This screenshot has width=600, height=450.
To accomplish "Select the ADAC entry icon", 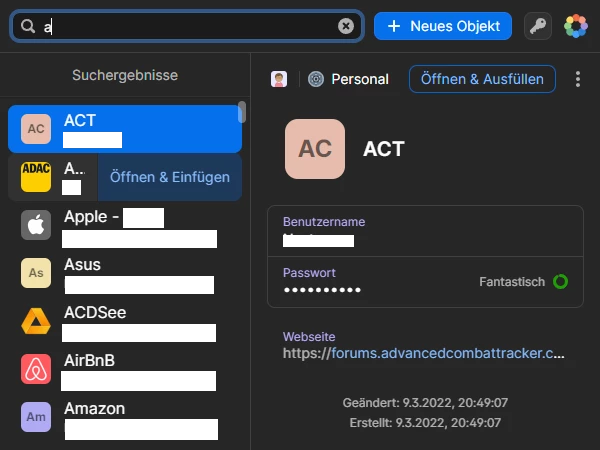I will tap(36, 177).
